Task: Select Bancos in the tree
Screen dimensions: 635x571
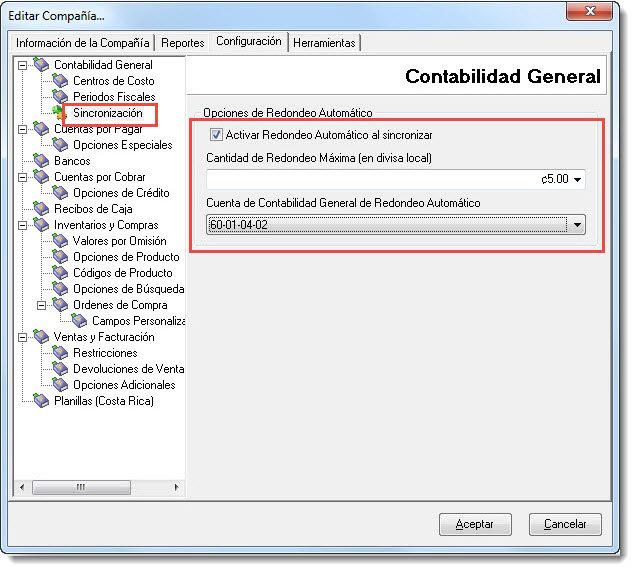Action: [x=72, y=161]
